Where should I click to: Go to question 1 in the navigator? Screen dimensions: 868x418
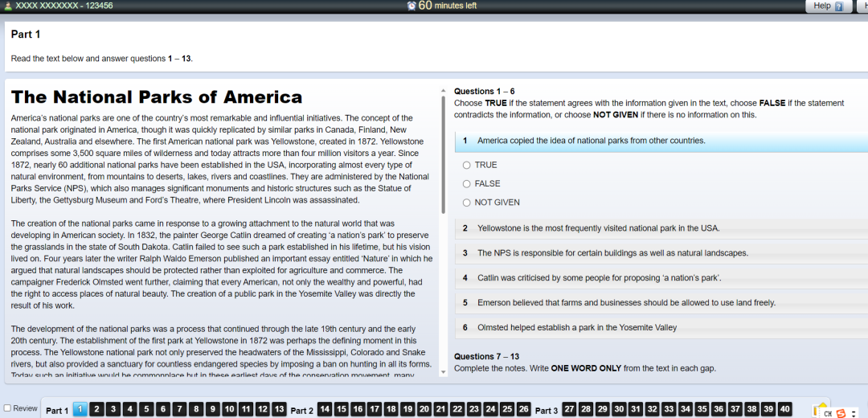point(80,410)
